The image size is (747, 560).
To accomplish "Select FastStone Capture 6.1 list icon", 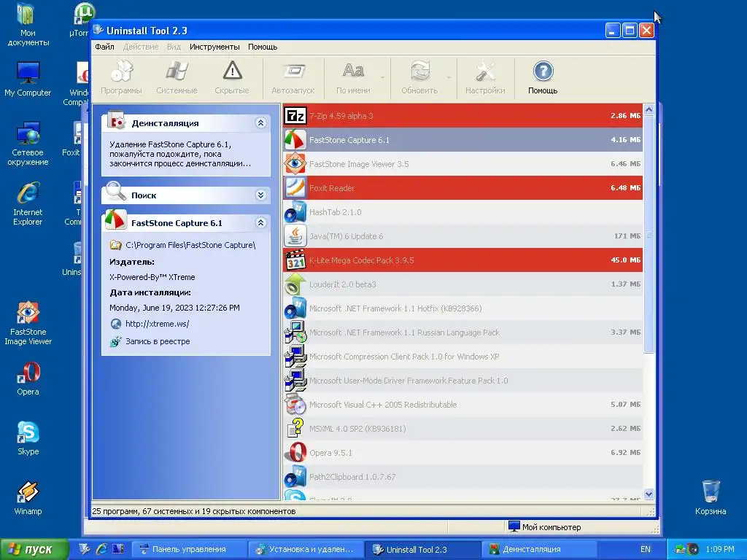I will pos(295,139).
